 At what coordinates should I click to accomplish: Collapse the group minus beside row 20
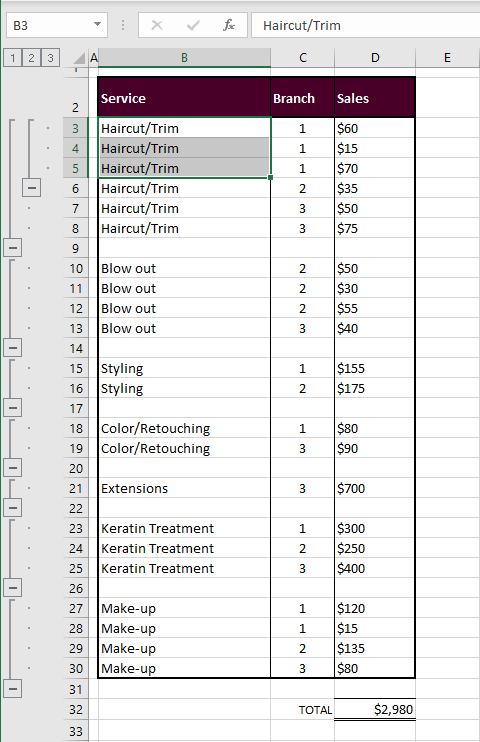[x=13, y=468]
